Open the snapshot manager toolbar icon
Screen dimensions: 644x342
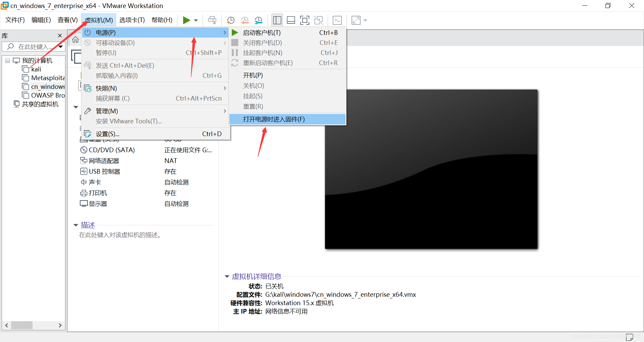coord(259,20)
